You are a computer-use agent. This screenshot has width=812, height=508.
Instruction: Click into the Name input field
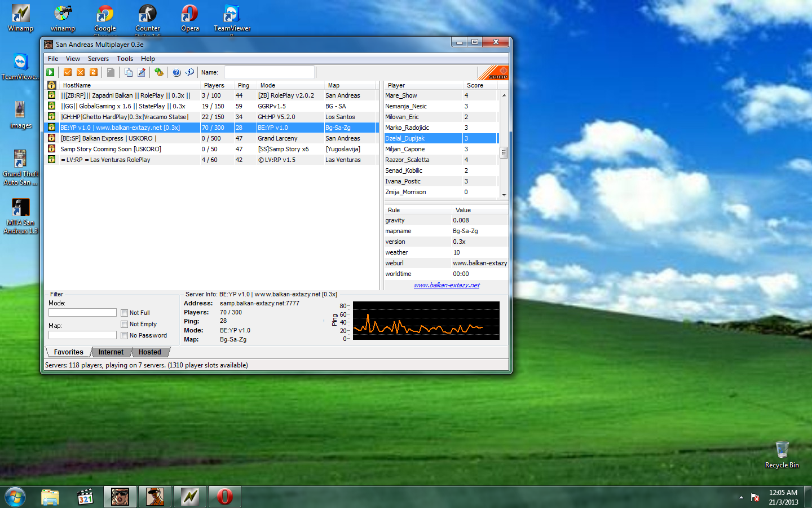[270, 72]
